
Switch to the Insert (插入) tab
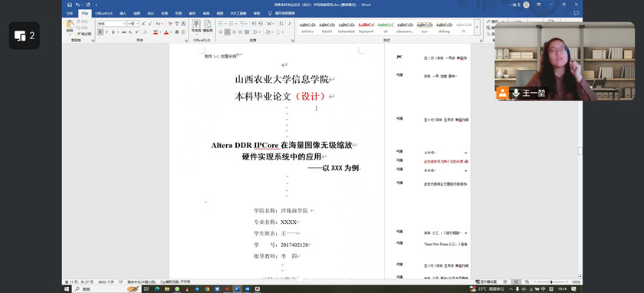pyautogui.click(x=123, y=13)
